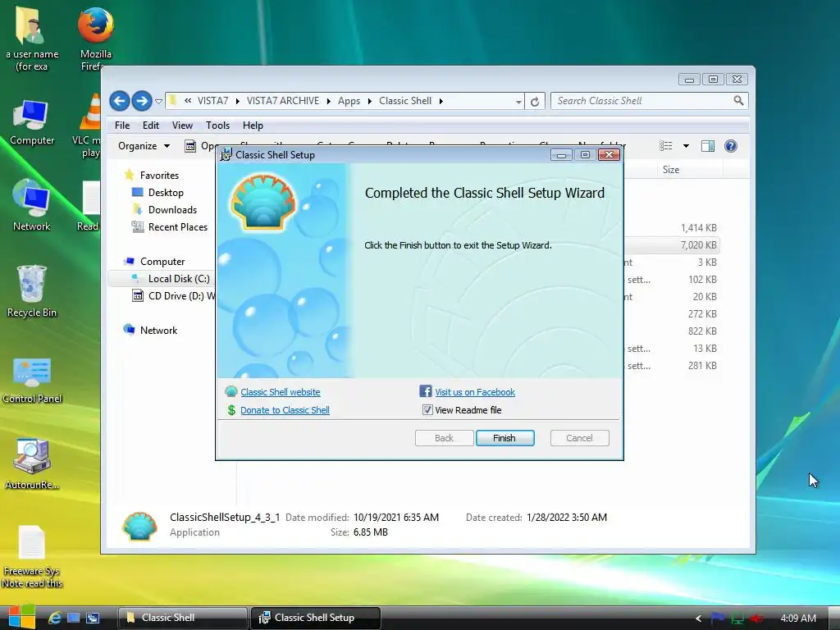Screen dimensions: 840x630
Task: Select VISTA7 ARCHIVE in the address breadcrumb
Action: point(283,101)
